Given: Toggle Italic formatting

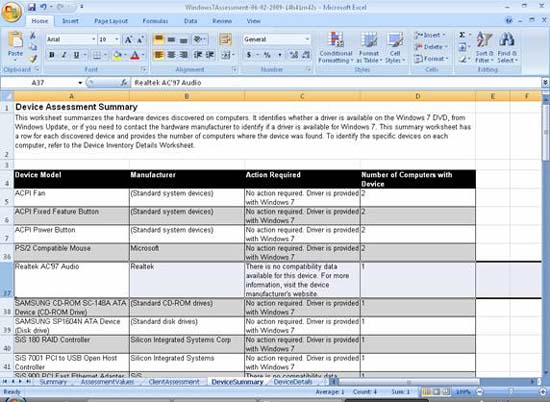Looking at the screenshot, I should pos(64,55).
